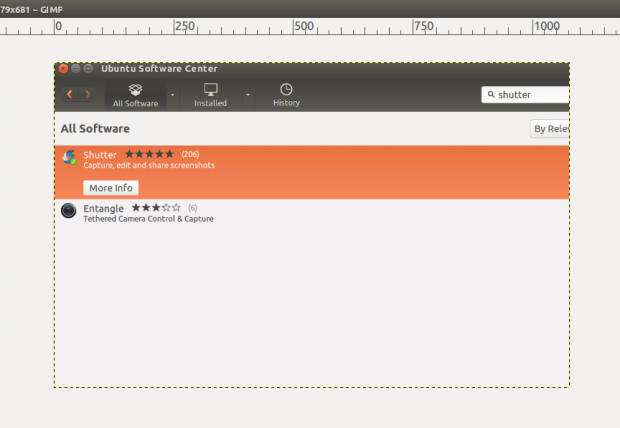
Task: Click the (6) review count for Entangle
Action: coord(193,208)
